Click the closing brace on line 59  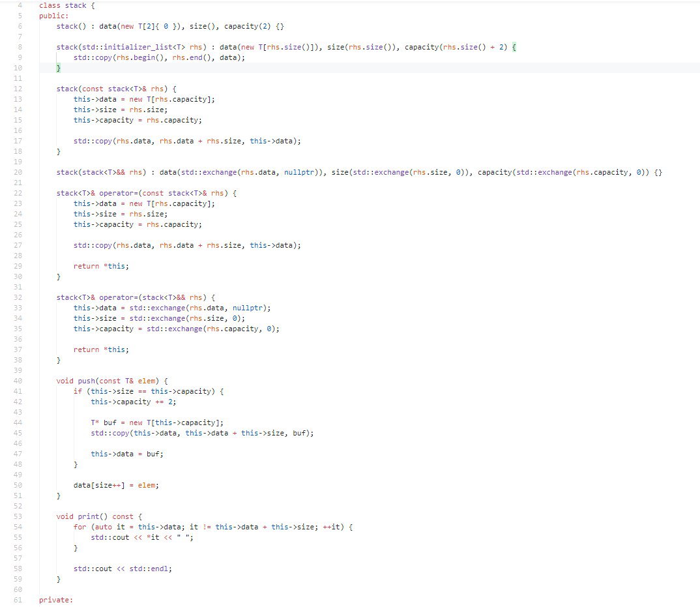tap(59, 580)
